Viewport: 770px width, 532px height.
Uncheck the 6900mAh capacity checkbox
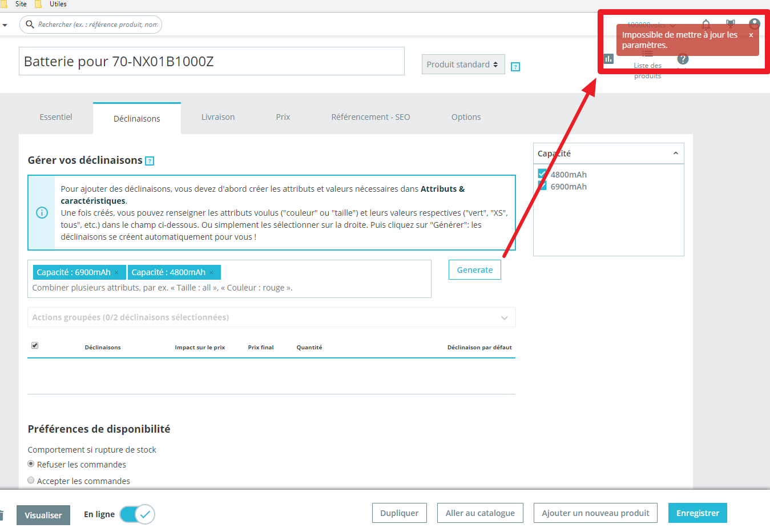point(542,186)
